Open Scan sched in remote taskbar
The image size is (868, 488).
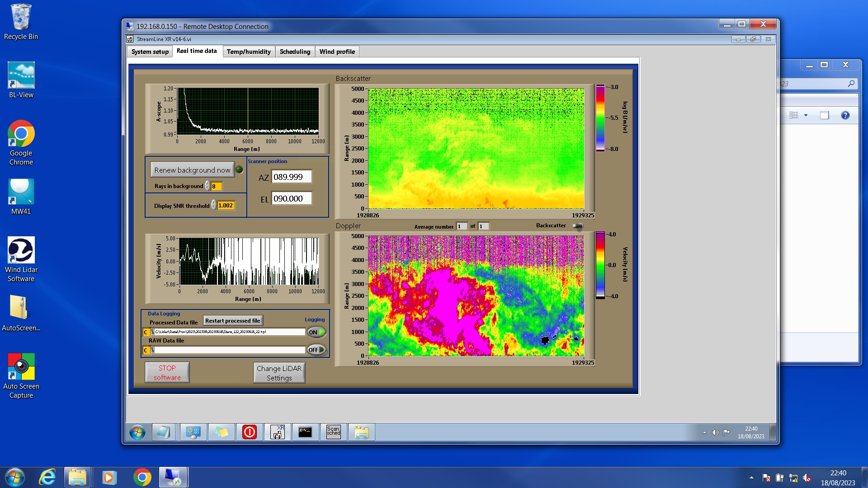click(333, 432)
